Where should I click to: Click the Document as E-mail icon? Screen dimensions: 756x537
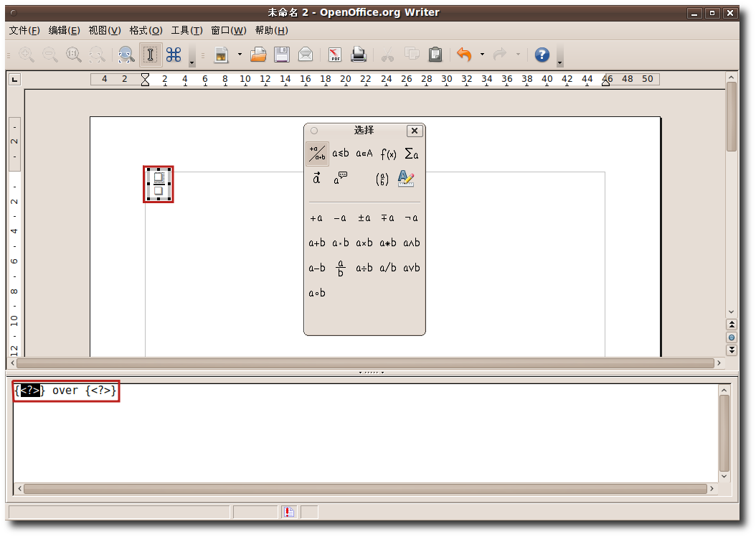(x=306, y=55)
